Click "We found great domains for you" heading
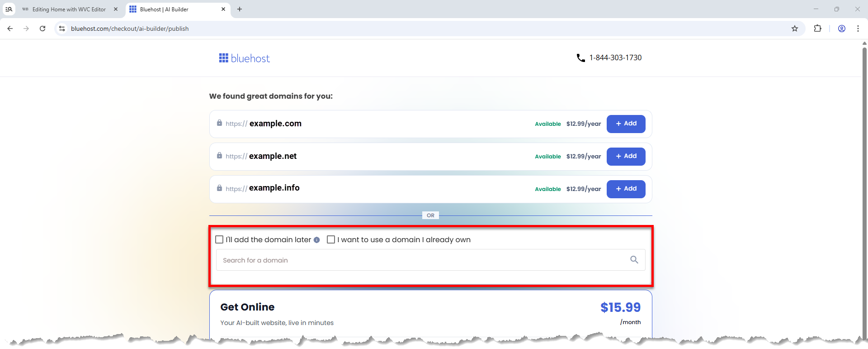868x349 pixels. pyautogui.click(x=271, y=96)
